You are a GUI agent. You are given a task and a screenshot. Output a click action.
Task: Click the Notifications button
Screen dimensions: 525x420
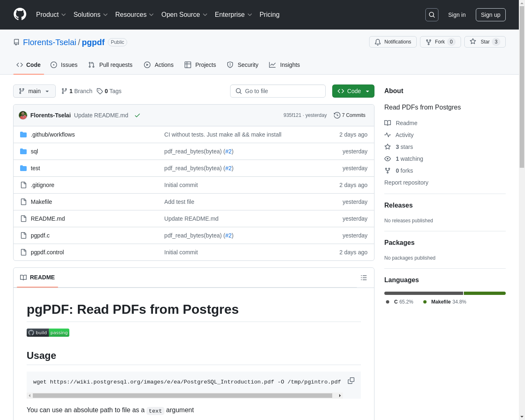click(393, 42)
